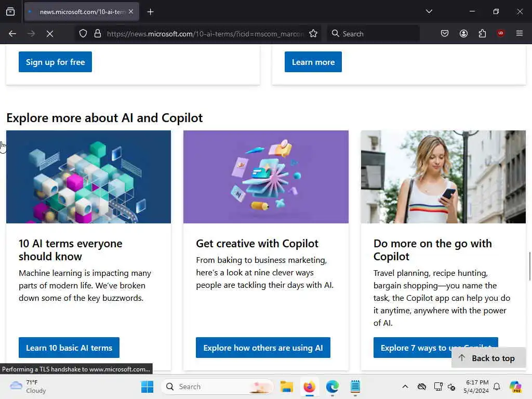
Task: Click the display connect tray icon
Action: click(x=438, y=387)
